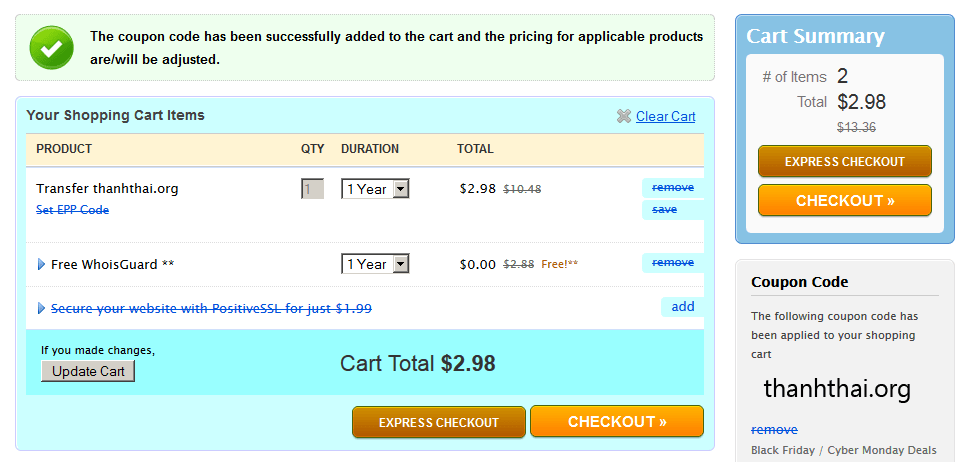Click Express Checkout in Cart Summary

point(844,161)
